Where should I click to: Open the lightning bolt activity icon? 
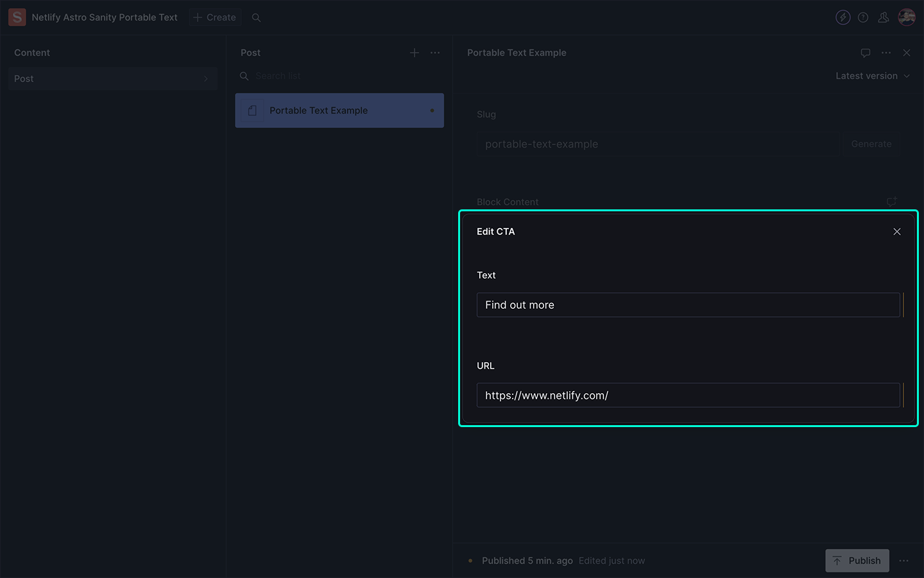(843, 17)
